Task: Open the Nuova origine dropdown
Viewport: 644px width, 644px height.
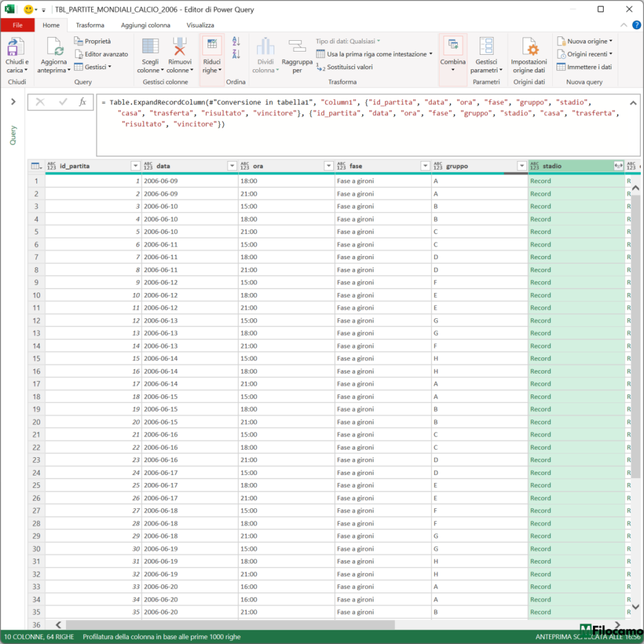Action: point(585,41)
